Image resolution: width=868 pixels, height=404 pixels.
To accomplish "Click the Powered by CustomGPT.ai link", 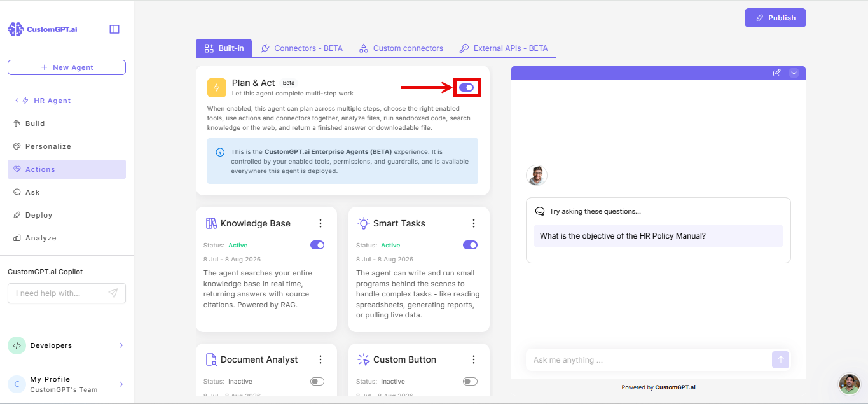I will [658, 387].
